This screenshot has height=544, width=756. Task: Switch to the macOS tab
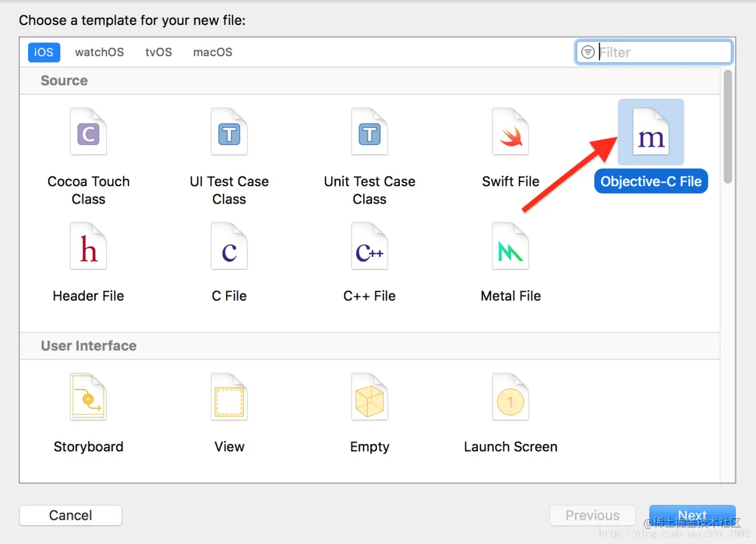213,52
